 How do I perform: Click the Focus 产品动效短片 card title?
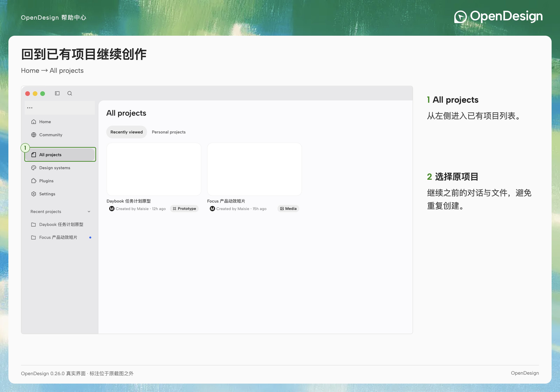[x=226, y=201]
